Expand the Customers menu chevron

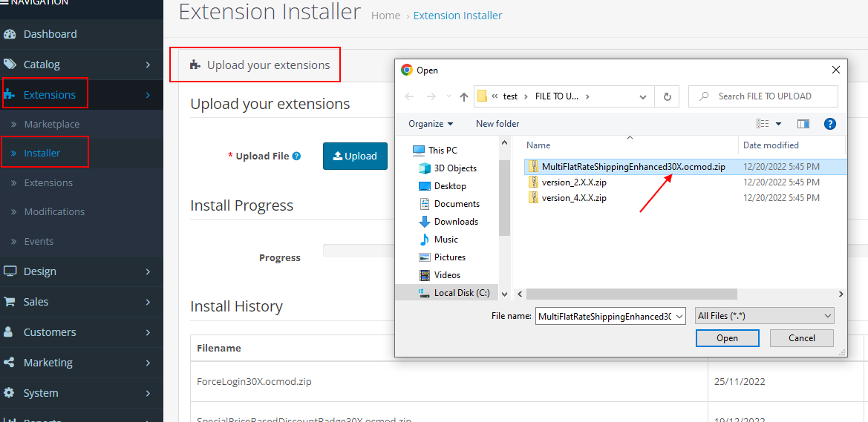(148, 332)
